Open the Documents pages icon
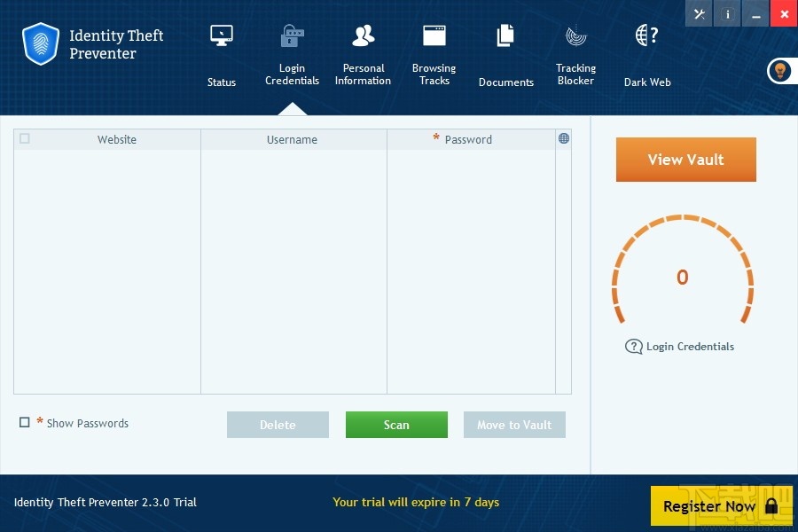The height and width of the screenshot is (532, 798). (505, 35)
